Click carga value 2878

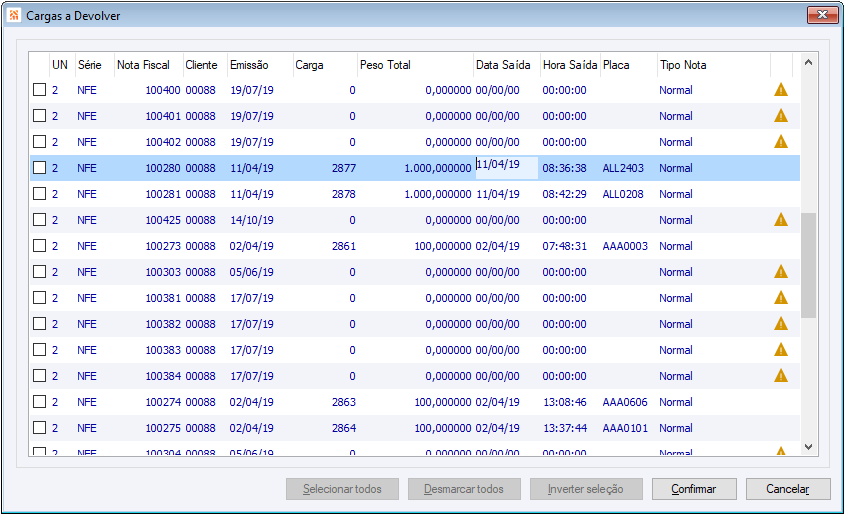[344, 194]
